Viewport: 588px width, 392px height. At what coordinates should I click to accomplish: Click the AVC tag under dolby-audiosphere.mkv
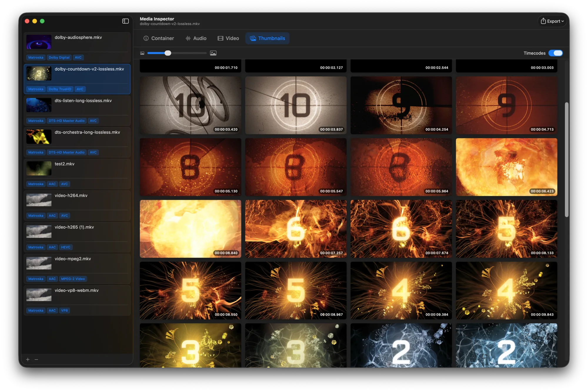tap(78, 58)
